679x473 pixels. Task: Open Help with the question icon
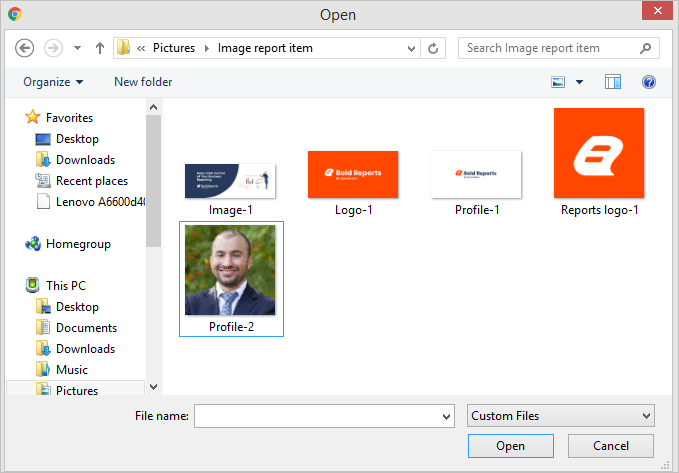click(x=649, y=82)
